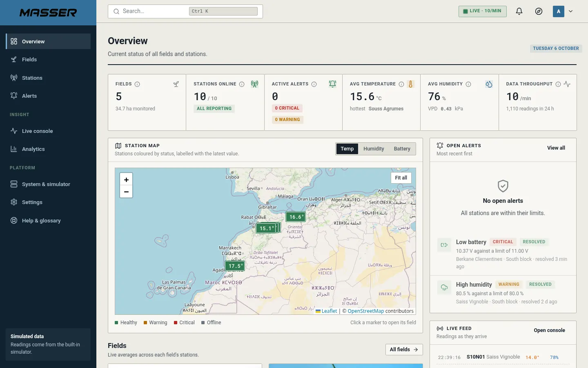
Task: Click info icon next to Stations Online
Action: 242,84
